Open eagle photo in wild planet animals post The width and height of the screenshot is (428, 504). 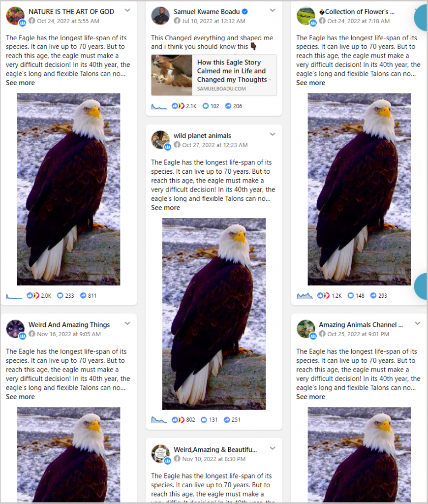click(214, 314)
